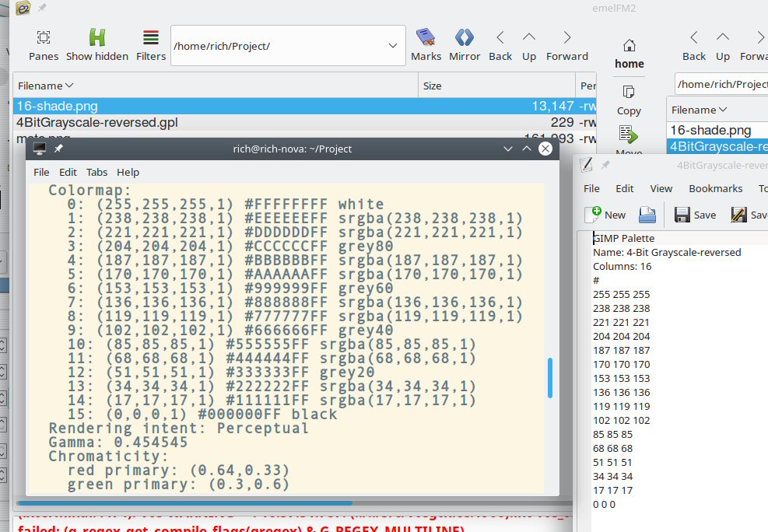Click the right pane path field
The image size is (768, 532).
coord(721,84)
